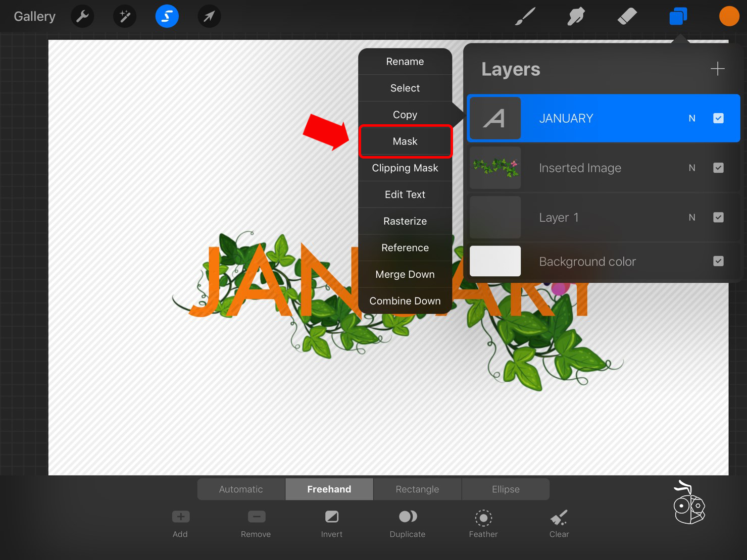
Task: Select the Eraser tool
Action: point(627,17)
